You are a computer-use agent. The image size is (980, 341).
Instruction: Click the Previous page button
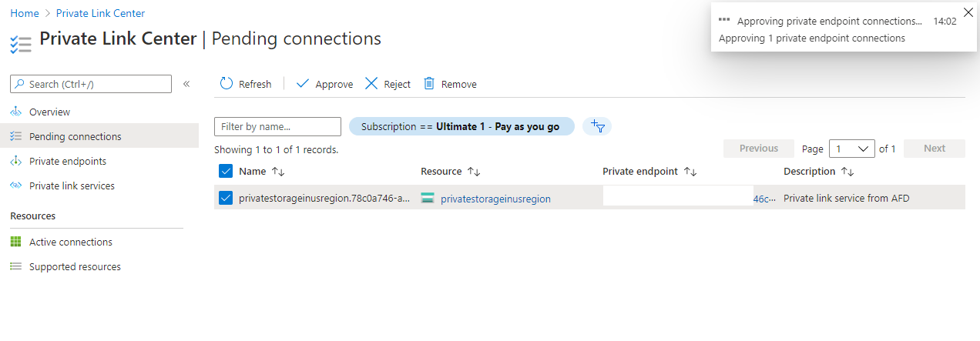(x=759, y=149)
